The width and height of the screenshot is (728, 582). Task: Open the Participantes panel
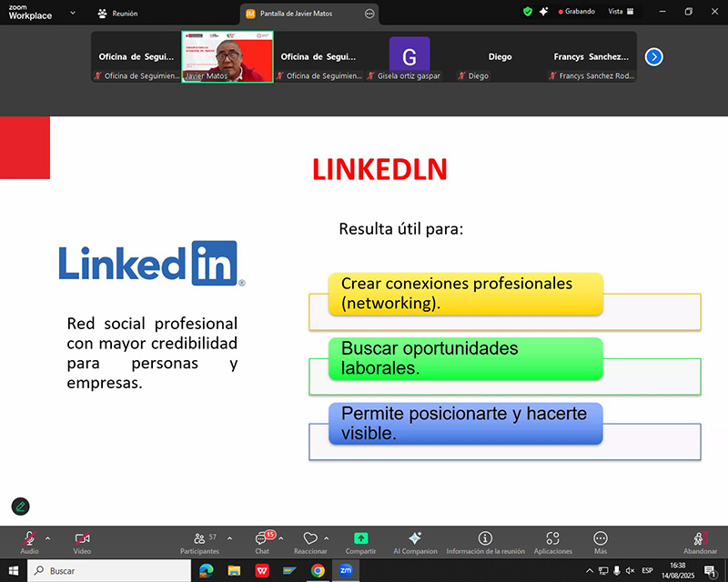(x=199, y=542)
